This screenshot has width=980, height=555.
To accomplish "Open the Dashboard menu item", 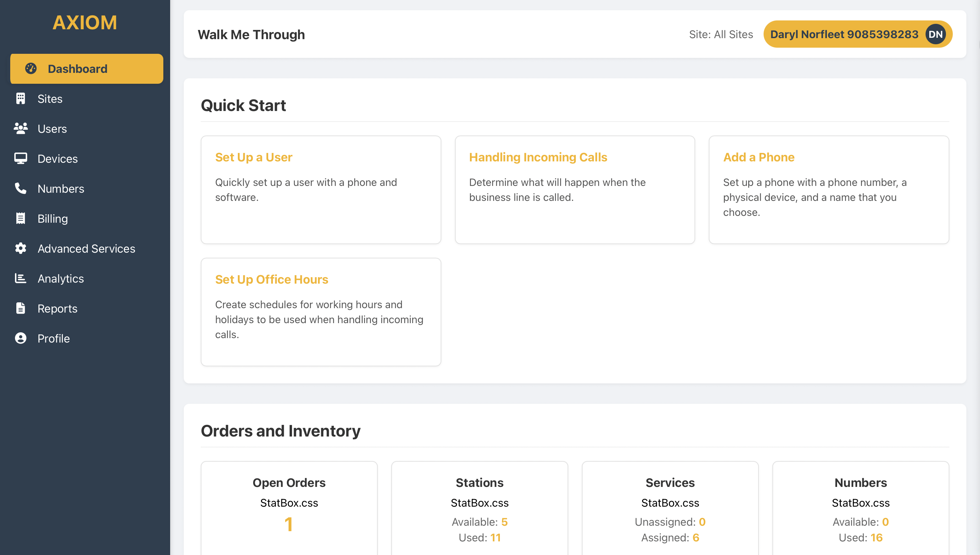I will pos(87,69).
